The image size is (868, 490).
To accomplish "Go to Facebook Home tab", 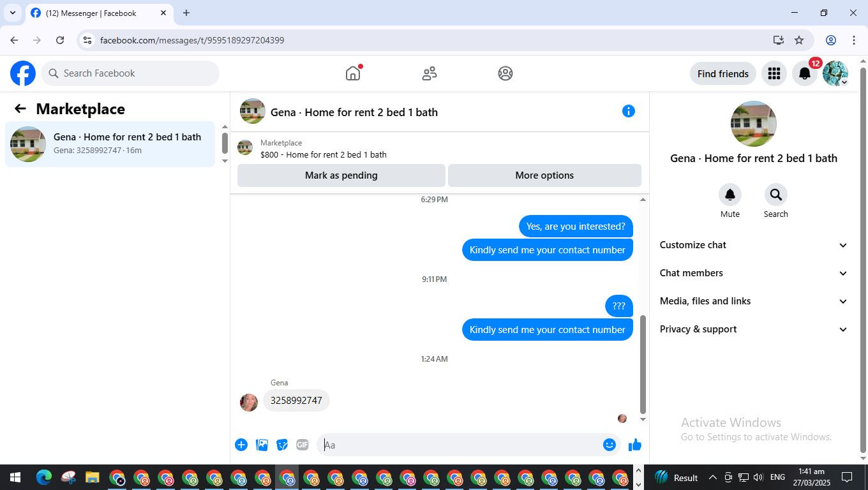I will (x=353, y=73).
